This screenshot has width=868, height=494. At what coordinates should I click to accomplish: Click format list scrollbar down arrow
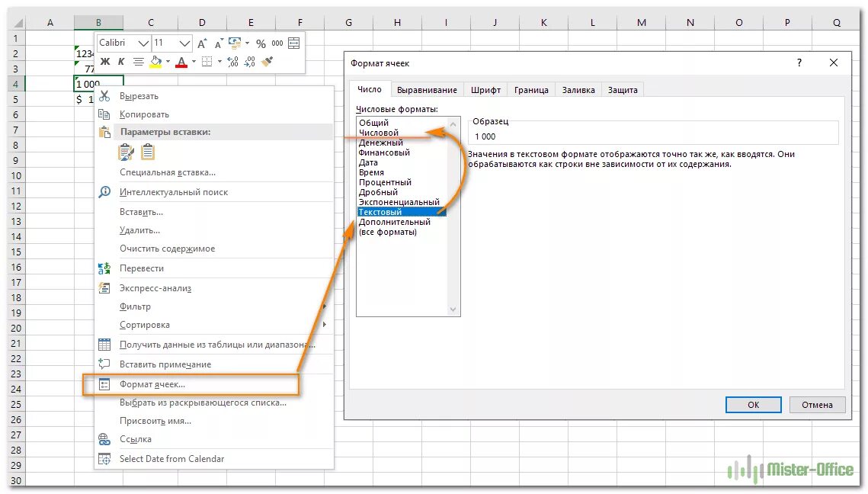click(x=453, y=310)
